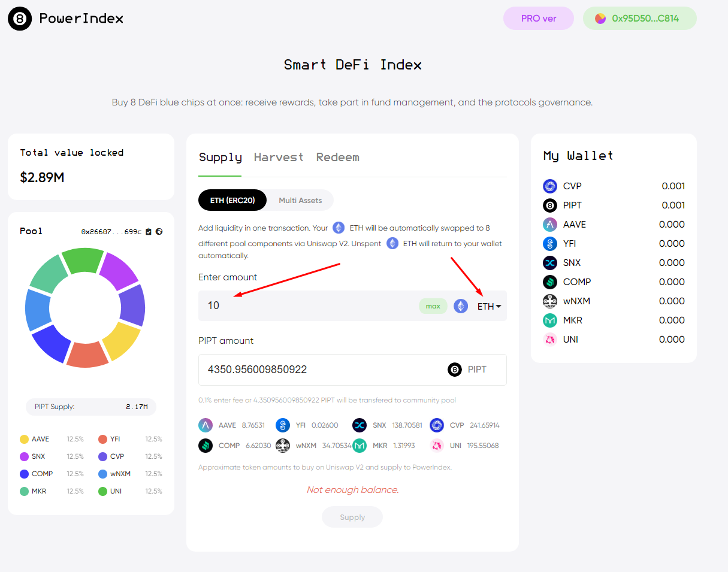This screenshot has width=728, height=572.
Task: Click the Enter amount field showing 10
Action: click(x=352, y=306)
